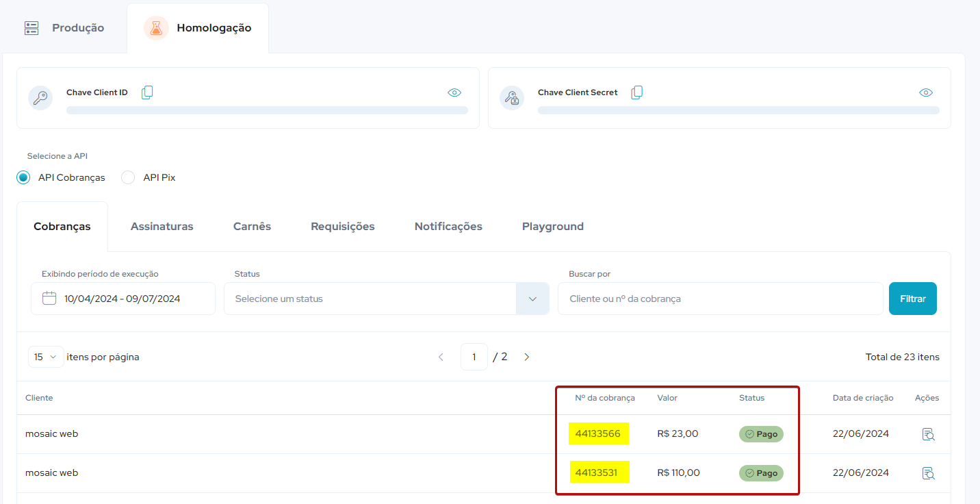Click the Data de criação column header
Image resolution: width=980 pixels, height=504 pixels.
[863, 398]
